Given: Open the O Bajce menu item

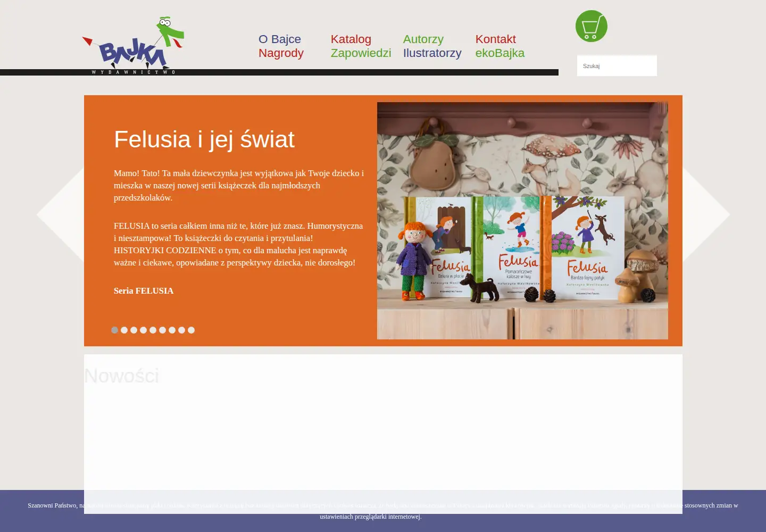Looking at the screenshot, I should pos(280,39).
